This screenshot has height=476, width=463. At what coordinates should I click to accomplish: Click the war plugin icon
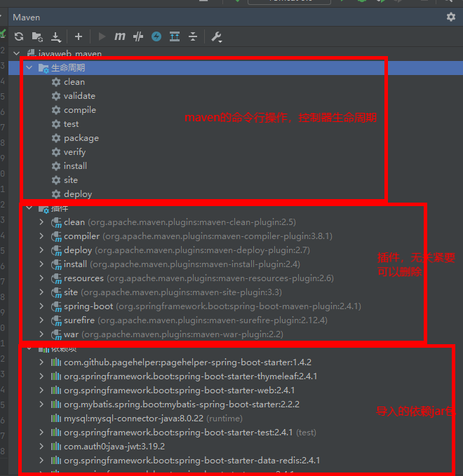tap(56, 334)
